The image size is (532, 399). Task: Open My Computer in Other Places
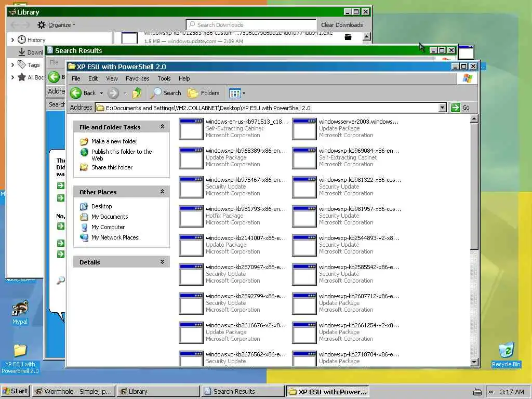point(108,227)
